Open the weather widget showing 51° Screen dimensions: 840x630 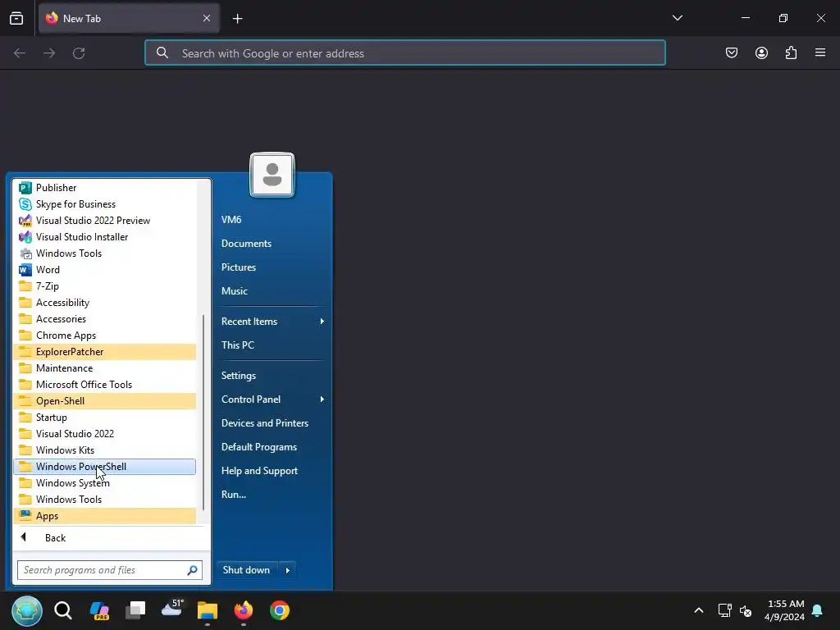[172, 608]
